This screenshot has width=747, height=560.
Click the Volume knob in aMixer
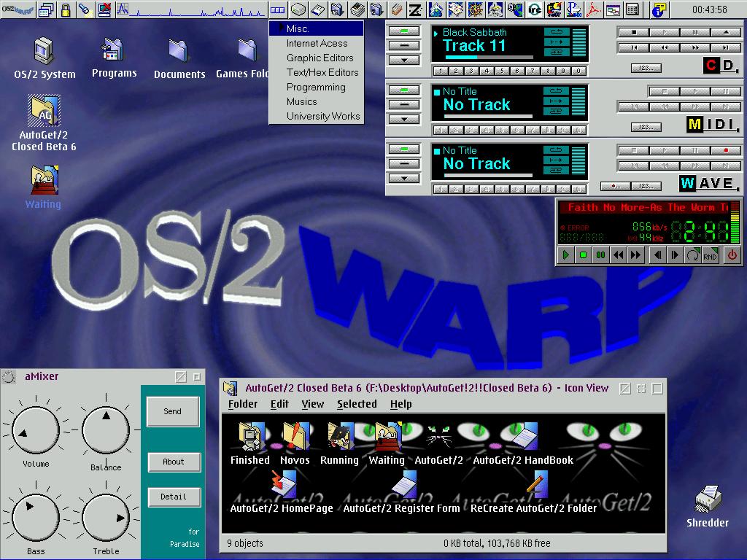(35, 430)
